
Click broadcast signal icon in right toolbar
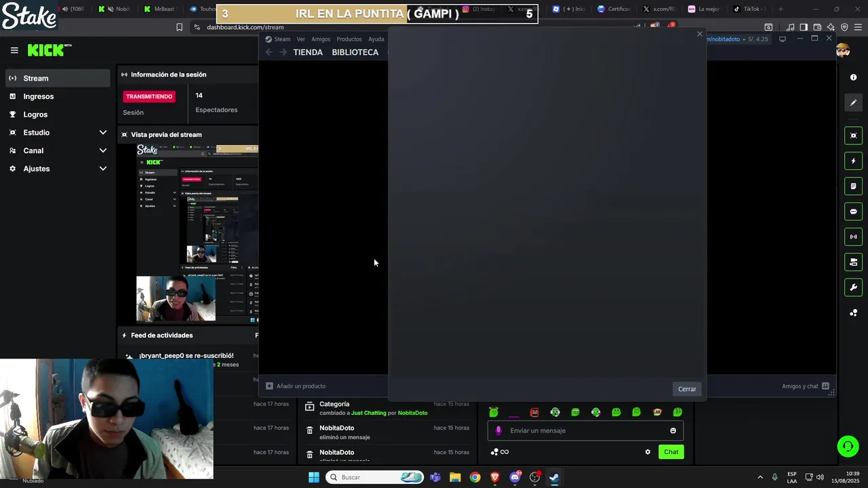tap(853, 237)
